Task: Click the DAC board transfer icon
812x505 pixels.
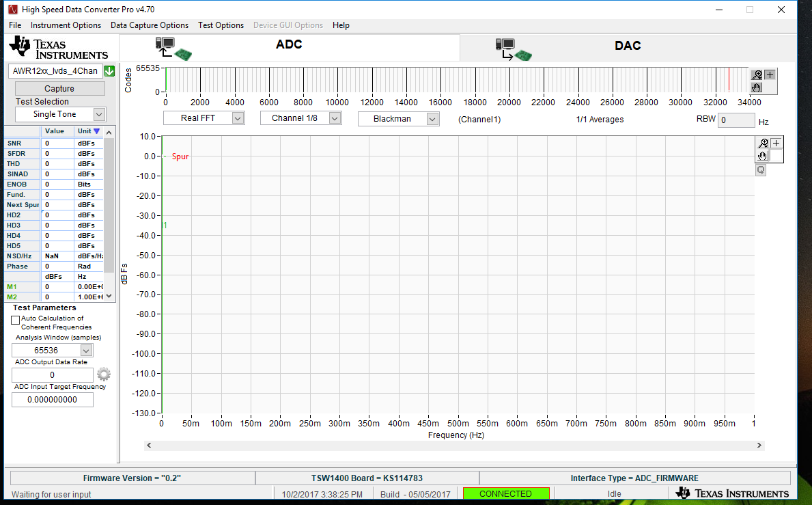Action: point(513,50)
